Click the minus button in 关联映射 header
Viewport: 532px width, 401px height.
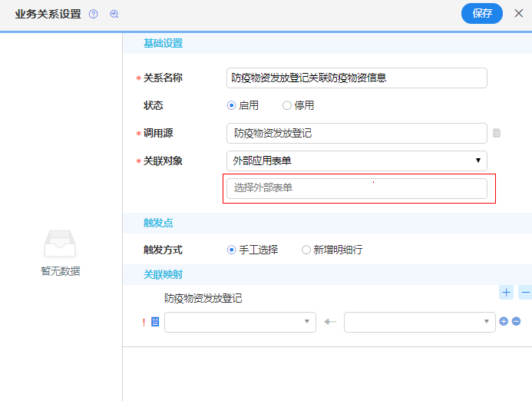click(x=525, y=293)
